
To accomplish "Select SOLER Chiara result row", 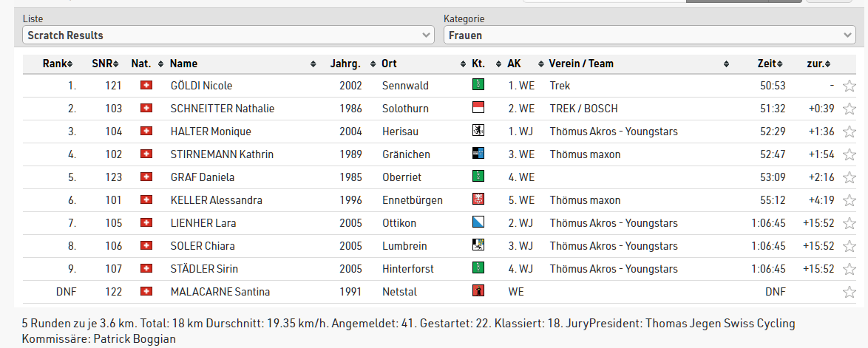I will 439,246.
